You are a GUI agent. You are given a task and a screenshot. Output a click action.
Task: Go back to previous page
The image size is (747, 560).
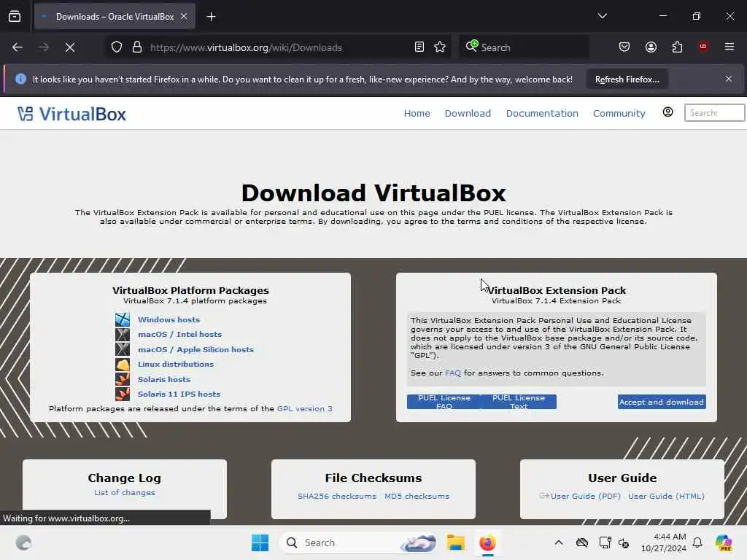(x=18, y=47)
